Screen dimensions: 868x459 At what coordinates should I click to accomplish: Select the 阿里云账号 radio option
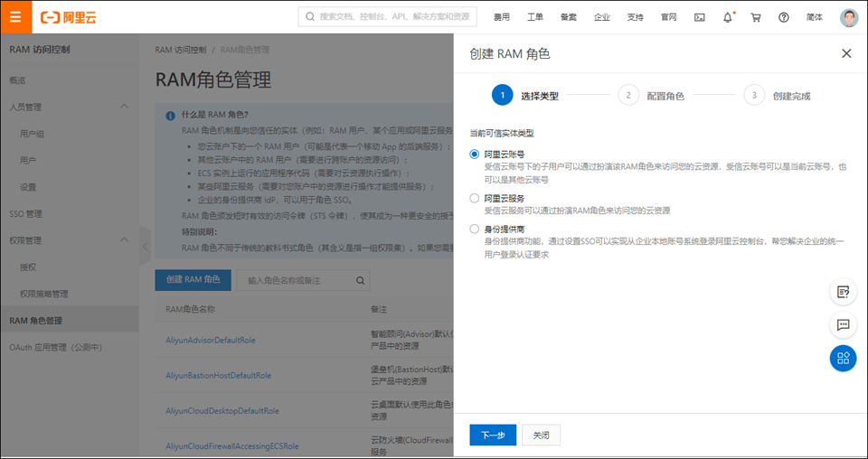(475, 154)
